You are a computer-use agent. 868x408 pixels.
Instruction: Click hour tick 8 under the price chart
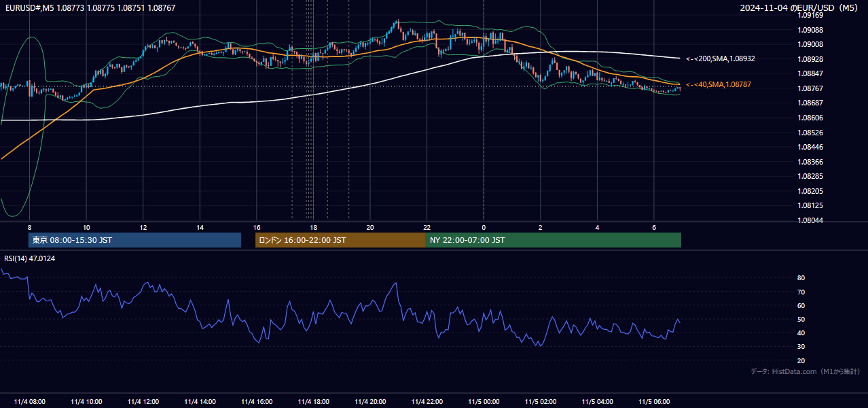point(29,227)
